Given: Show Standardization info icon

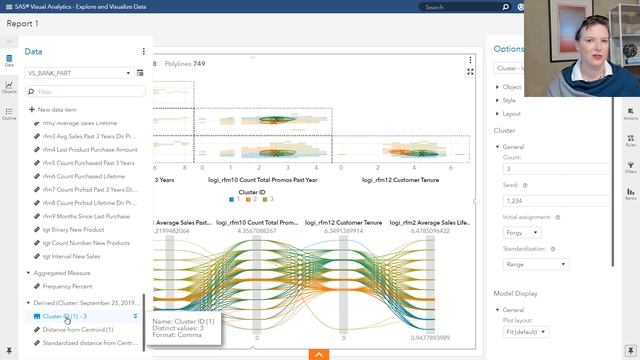Looking at the screenshot, I should coord(553,249).
